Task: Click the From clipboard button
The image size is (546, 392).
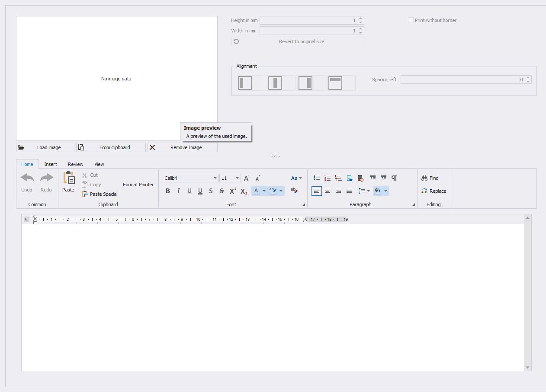Action: point(111,147)
